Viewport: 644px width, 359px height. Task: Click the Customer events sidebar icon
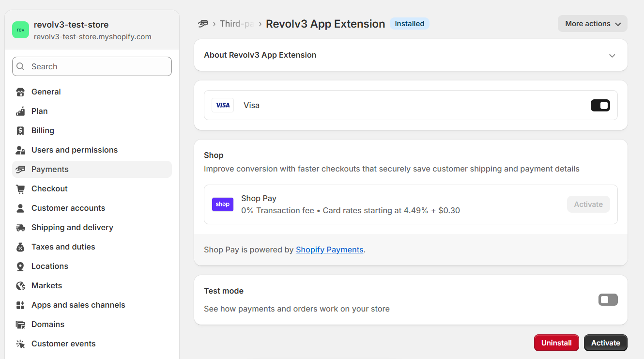20,343
